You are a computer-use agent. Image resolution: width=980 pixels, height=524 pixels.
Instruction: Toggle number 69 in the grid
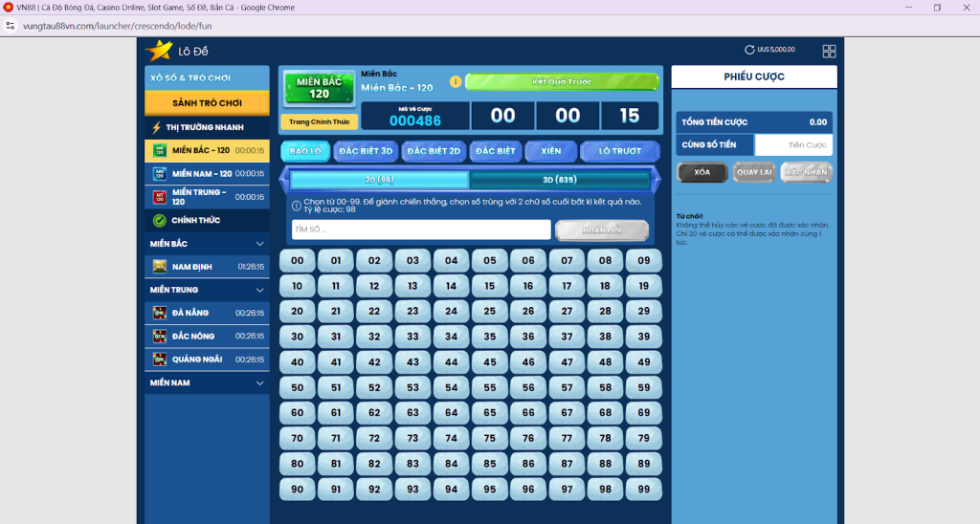pos(644,413)
